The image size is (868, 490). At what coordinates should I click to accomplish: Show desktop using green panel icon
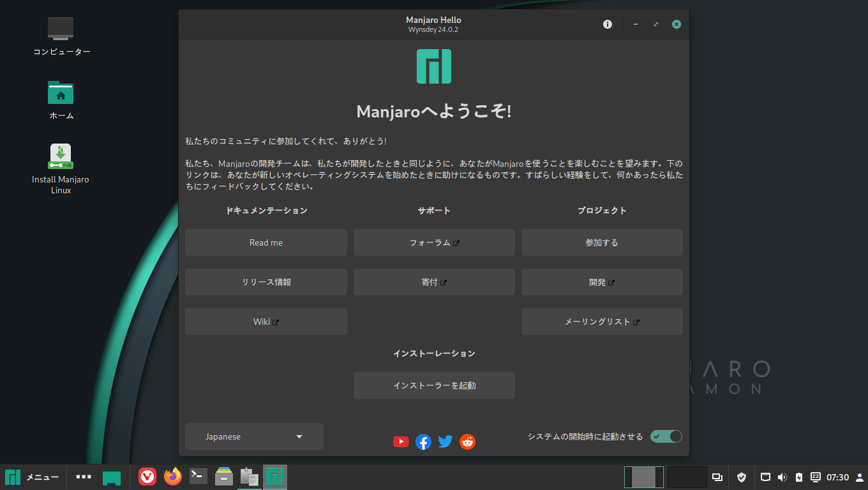pos(112,477)
